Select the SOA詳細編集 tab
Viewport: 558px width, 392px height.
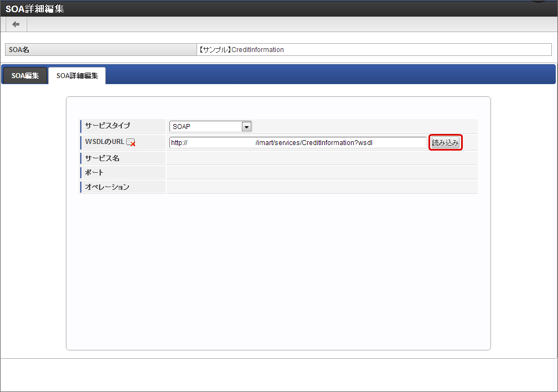point(77,75)
